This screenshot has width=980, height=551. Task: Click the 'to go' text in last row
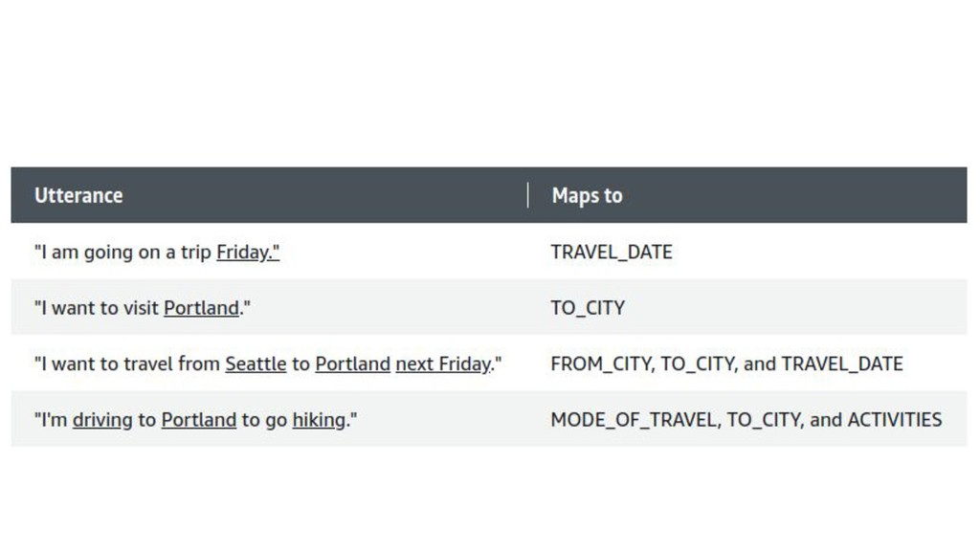click(264, 420)
